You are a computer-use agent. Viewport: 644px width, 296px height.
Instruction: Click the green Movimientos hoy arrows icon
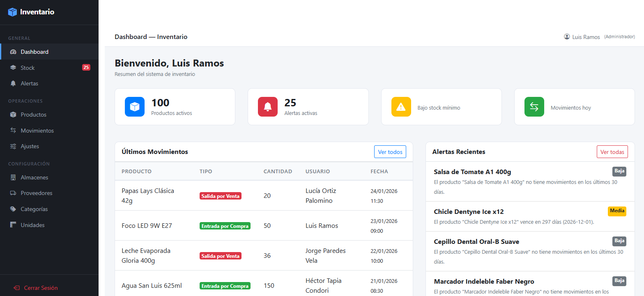[x=534, y=107]
